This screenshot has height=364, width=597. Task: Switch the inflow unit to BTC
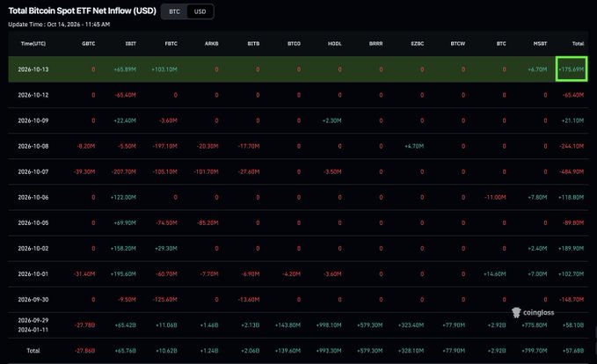pyautogui.click(x=174, y=11)
